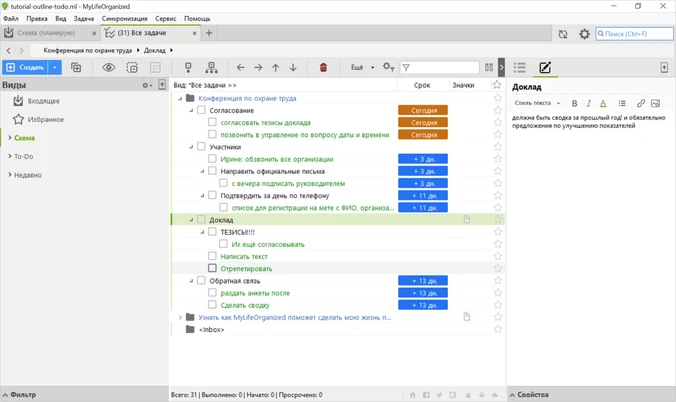Insert a bullet list in the notes

(622, 104)
